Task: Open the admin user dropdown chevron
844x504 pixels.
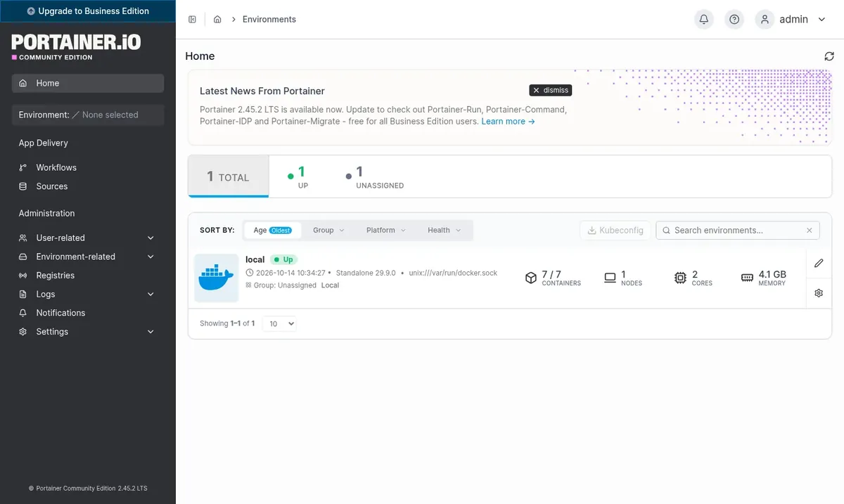Action: [821, 20]
